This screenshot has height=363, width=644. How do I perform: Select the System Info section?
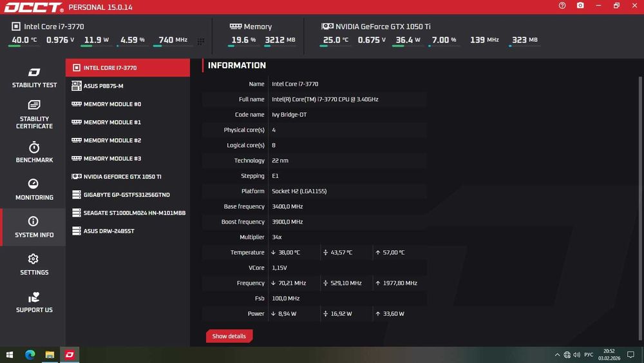(x=34, y=227)
